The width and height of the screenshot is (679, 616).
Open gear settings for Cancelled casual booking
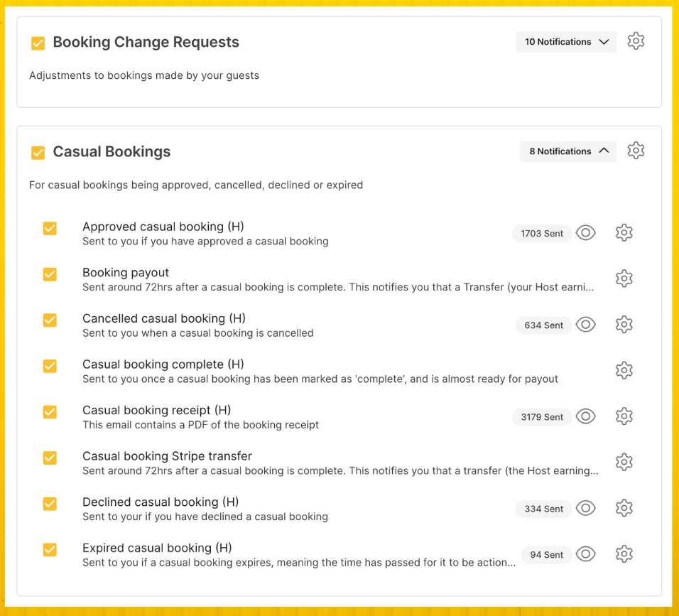click(x=624, y=325)
